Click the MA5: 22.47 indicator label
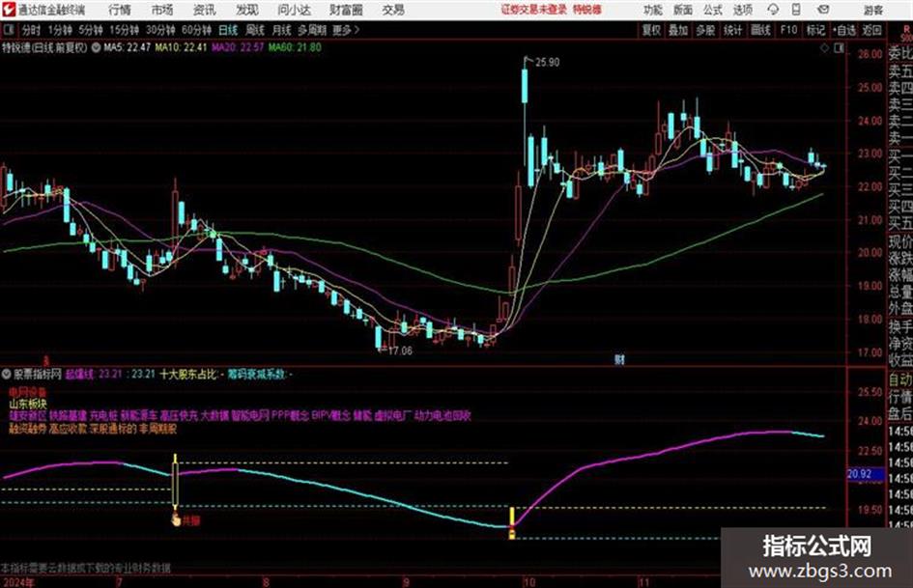Screen dimensions: 913x588 point(127,47)
